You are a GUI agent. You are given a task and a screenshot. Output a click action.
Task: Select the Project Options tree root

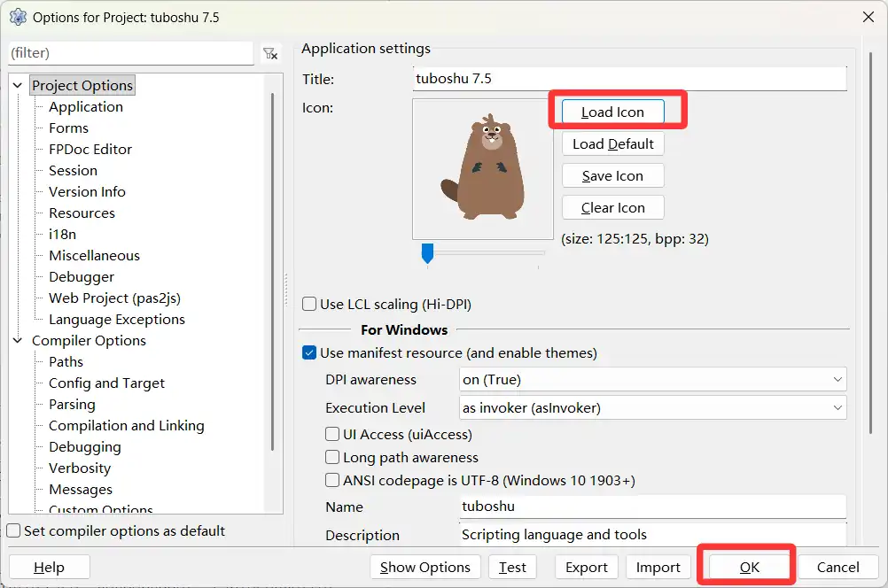(82, 86)
